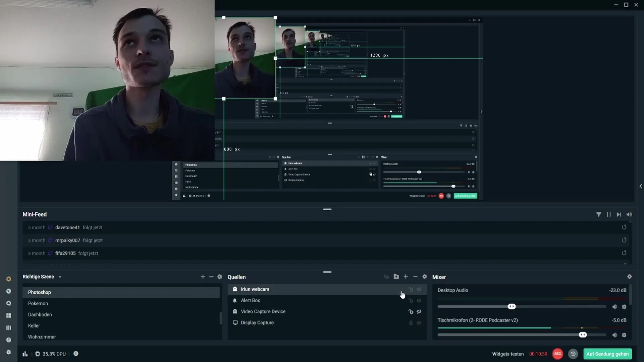Toggle visibility of Display Capture source
This screenshot has width=644, height=362.
pyautogui.click(x=419, y=323)
